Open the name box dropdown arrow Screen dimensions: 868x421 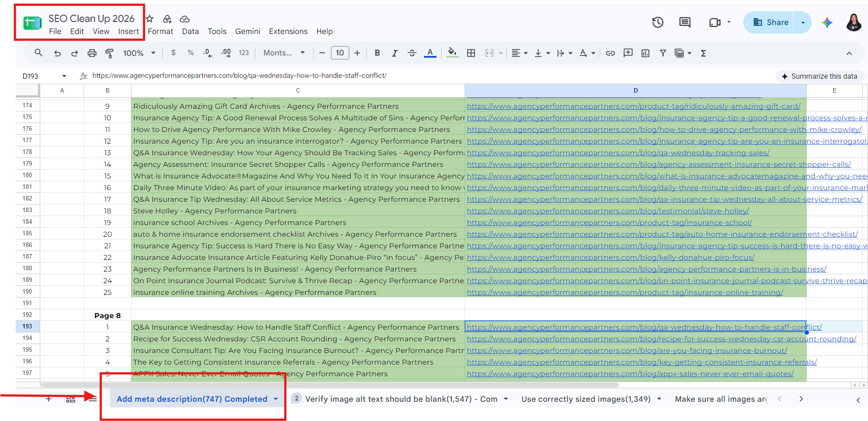point(64,76)
